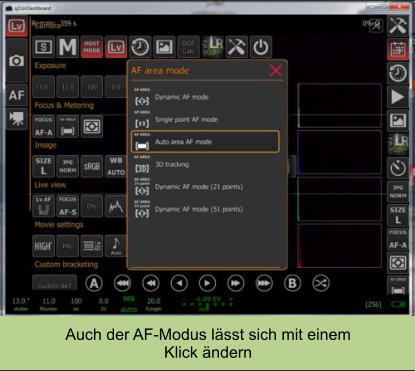Click the bracketing point A button
Screen dimensions: 415x371
pos(94,283)
